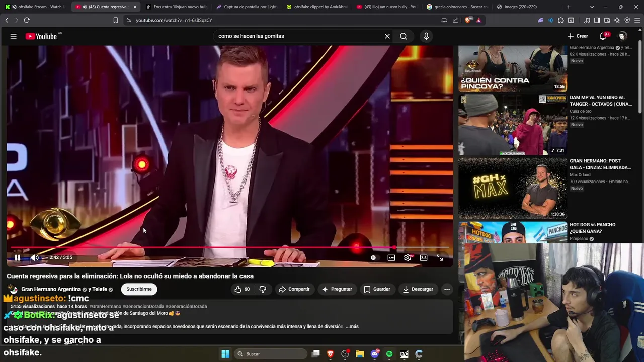The width and height of the screenshot is (644, 362).
Task: Clear the search box with the X
Action: tap(387, 36)
